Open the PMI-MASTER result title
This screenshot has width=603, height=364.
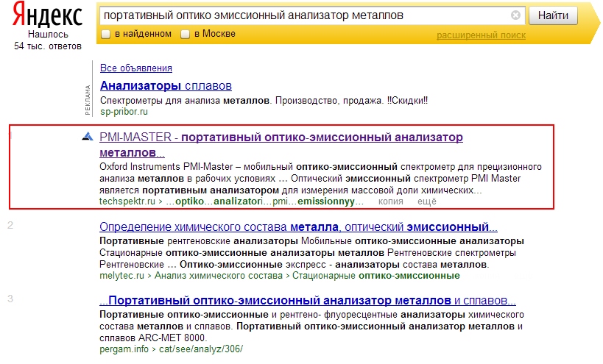pos(281,145)
